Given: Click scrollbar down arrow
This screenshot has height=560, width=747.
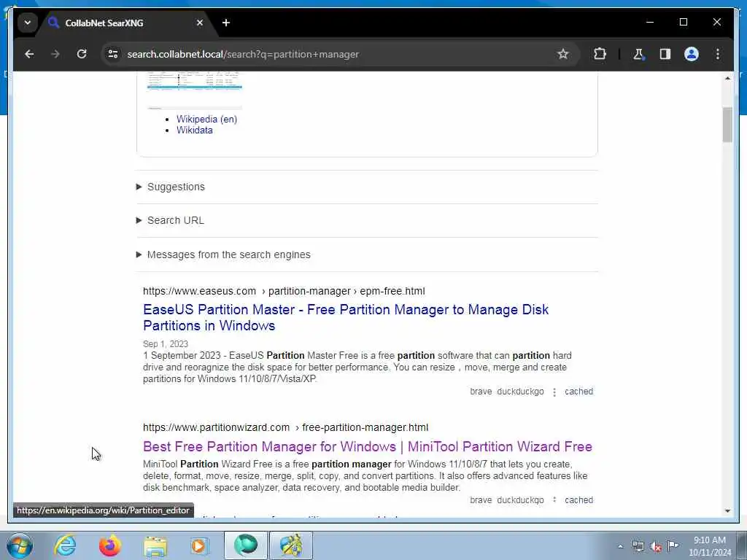Looking at the screenshot, I should 727,511.
